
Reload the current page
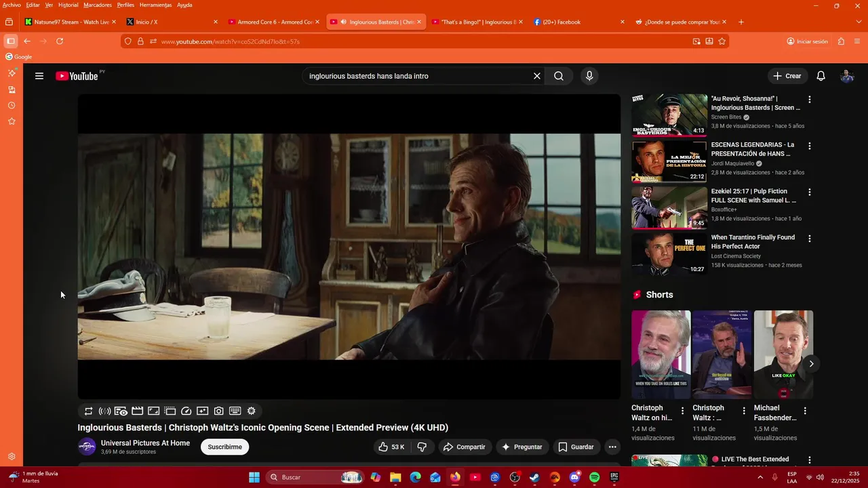[x=60, y=41]
